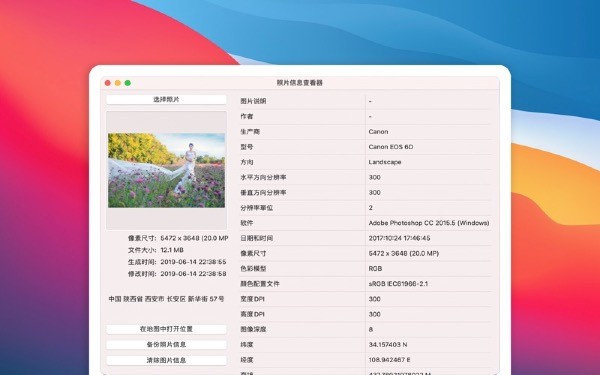Click the 34.157403 N latitude value
Image resolution: width=600 pixels, height=375 pixels.
(388, 345)
